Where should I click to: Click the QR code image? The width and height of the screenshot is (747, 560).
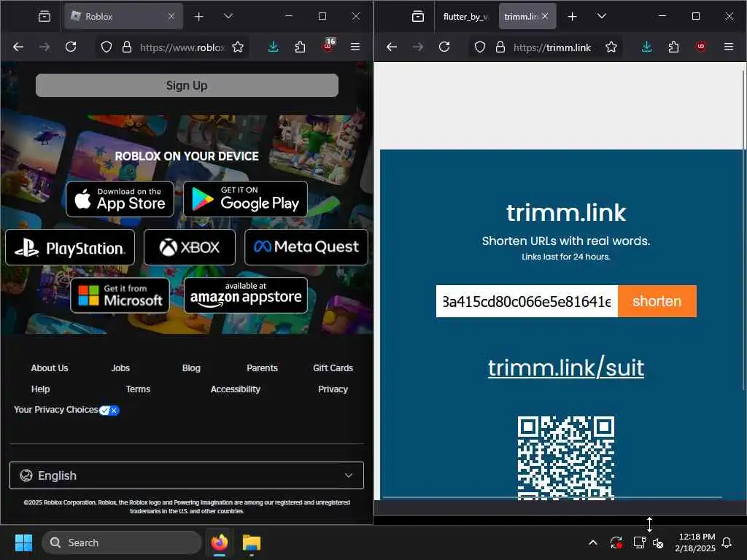pos(566,458)
